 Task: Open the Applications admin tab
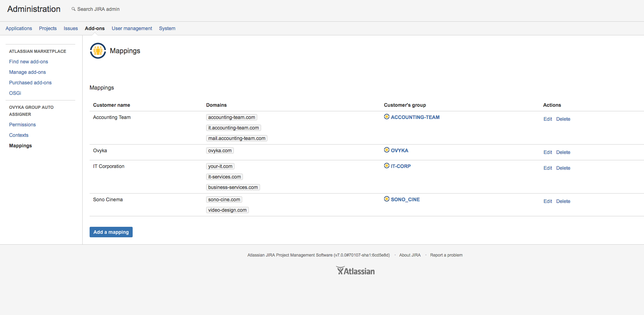[x=19, y=28]
